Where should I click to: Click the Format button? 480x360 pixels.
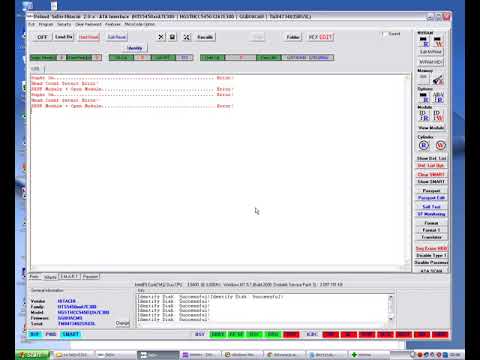pyautogui.click(x=432, y=223)
